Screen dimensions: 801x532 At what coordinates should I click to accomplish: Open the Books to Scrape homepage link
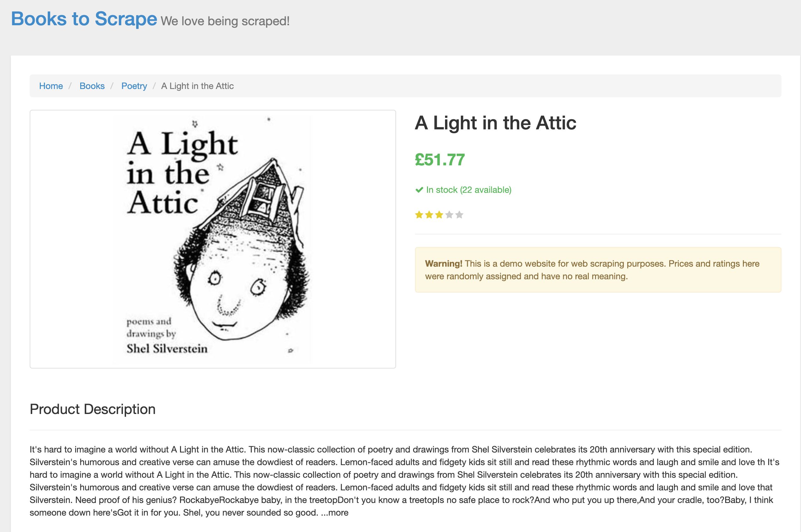pyautogui.click(x=84, y=19)
